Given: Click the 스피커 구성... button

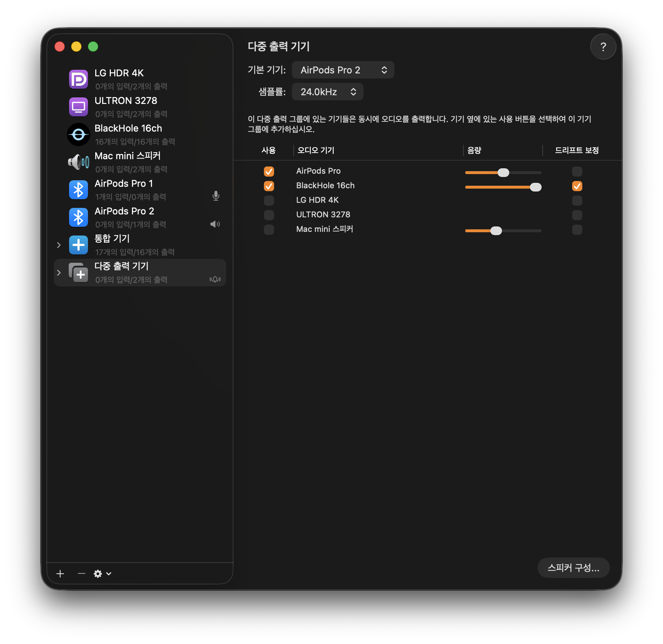Looking at the screenshot, I should click(x=573, y=568).
